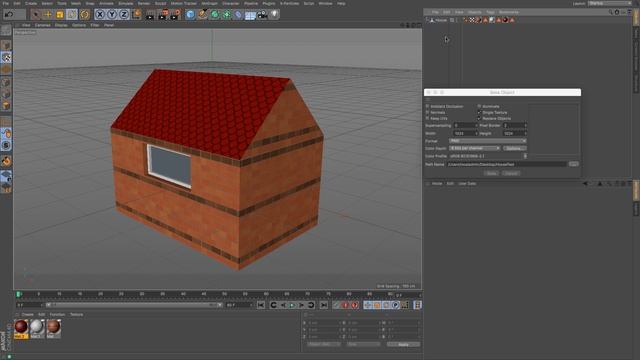This screenshot has width=640, height=360.
Task: Toggle the Y axis lock
Action: tap(112, 15)
